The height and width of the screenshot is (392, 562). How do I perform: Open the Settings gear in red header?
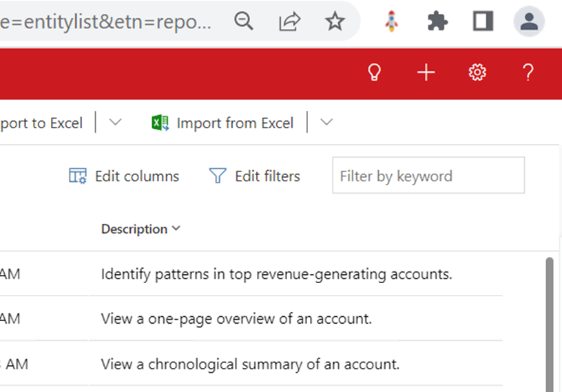pos(477,72)
